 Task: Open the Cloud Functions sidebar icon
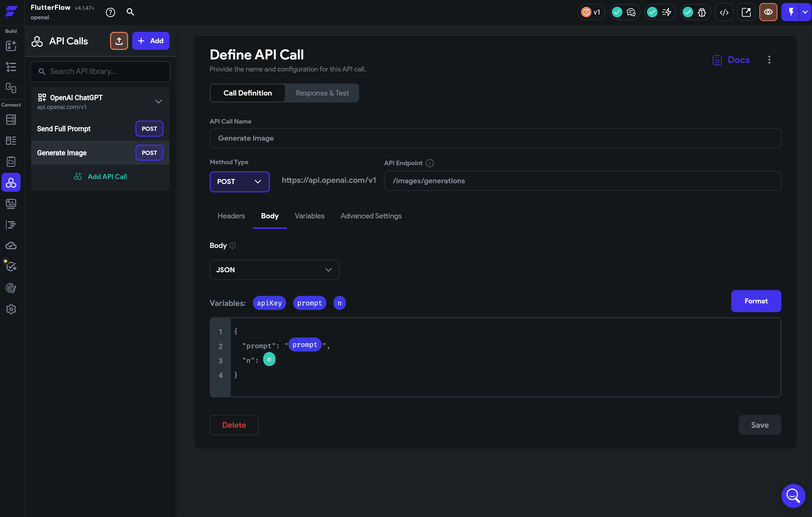coord(11,245)
